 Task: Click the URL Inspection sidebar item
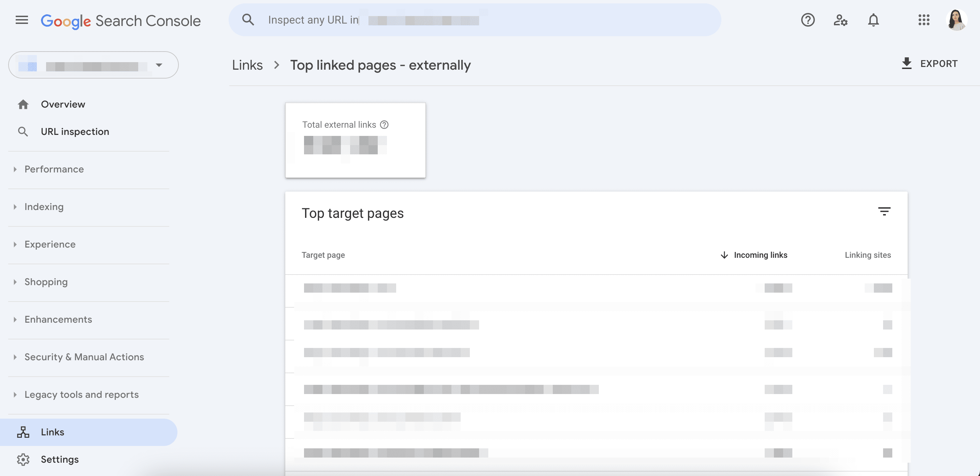click(75, 132)
